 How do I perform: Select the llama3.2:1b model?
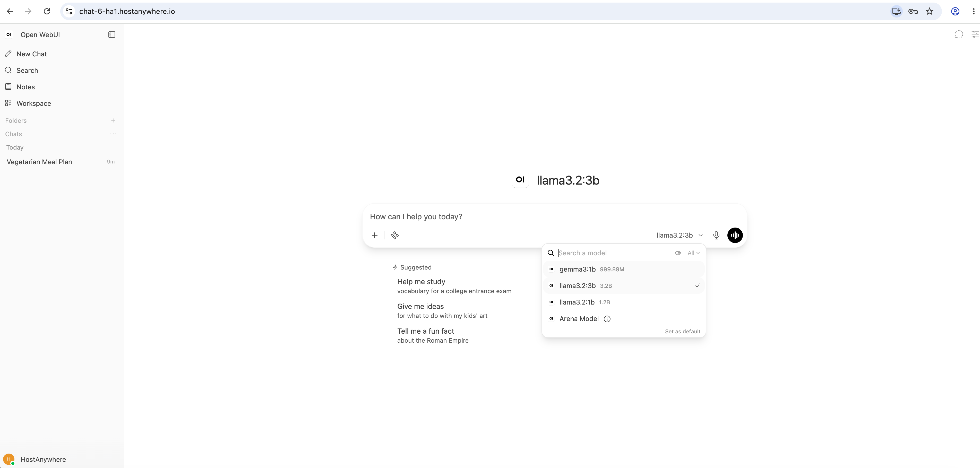[624, 302]
